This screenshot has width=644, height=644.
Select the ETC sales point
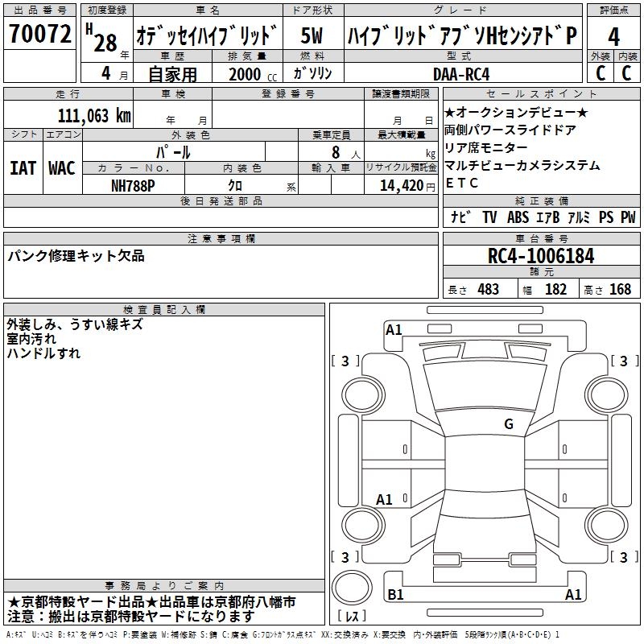(x=461, y=183)
